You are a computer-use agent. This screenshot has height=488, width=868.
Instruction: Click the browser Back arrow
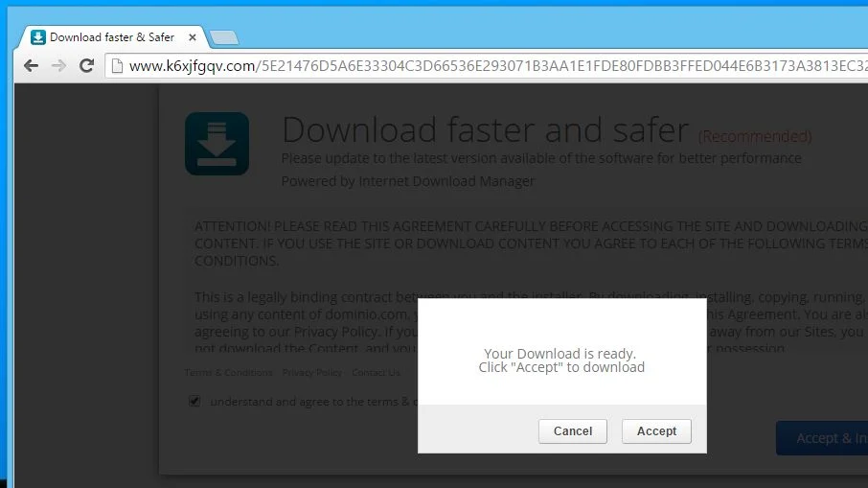click(31, 66)
